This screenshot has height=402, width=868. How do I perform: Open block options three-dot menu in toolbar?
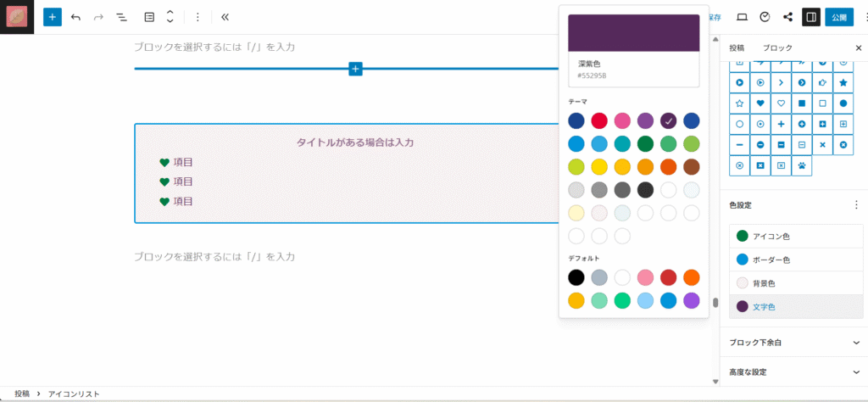pos(198,17)
